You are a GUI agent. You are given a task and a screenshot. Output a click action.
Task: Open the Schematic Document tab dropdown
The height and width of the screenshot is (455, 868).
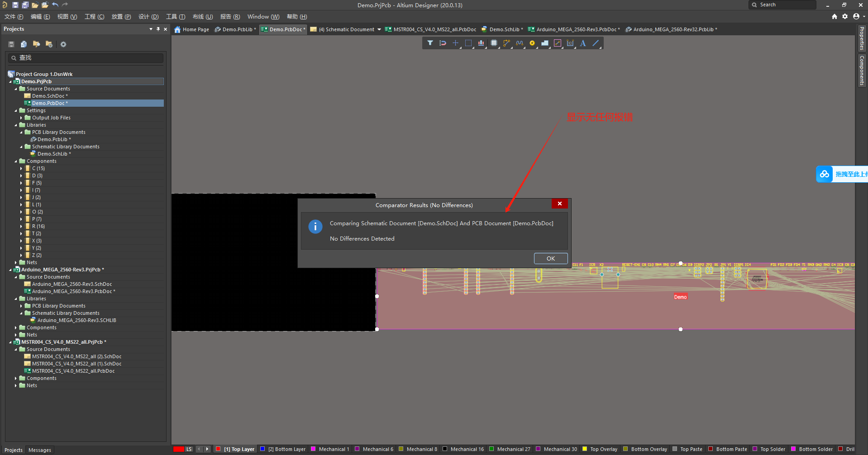[379, 29]
